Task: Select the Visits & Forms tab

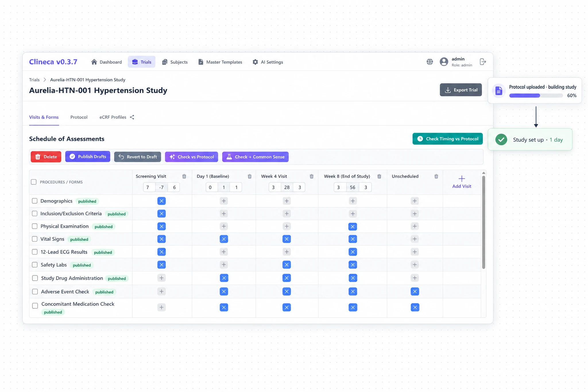Action: point(44,117)
